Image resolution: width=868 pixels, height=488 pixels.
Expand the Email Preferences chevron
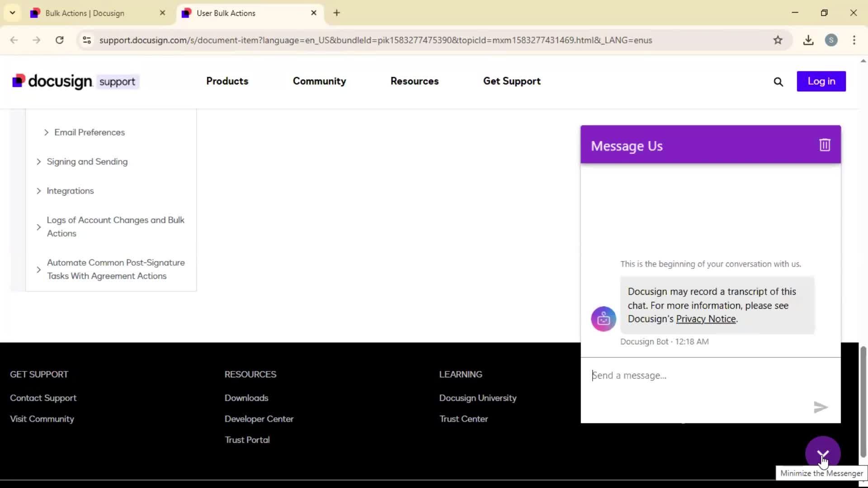coord(46,132)
